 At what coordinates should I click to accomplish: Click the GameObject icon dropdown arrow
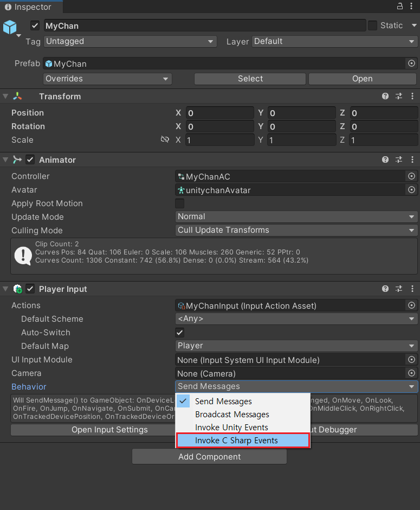tap(19, 35)
